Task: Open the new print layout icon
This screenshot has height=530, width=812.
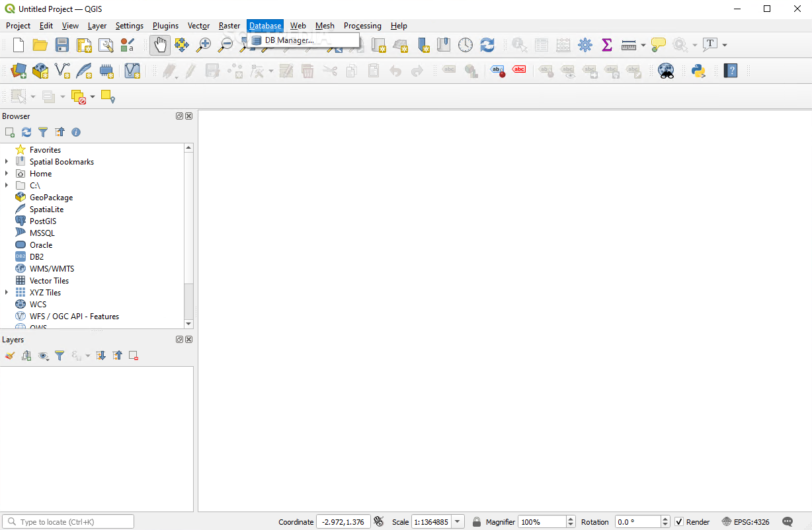Action: point(84,45)
